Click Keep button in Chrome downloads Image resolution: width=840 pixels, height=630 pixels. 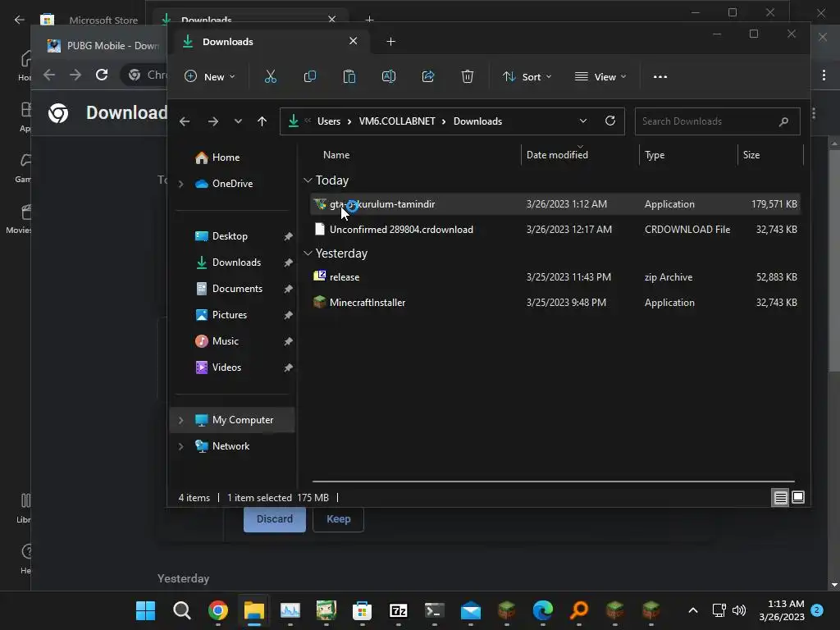pos(339,519)
